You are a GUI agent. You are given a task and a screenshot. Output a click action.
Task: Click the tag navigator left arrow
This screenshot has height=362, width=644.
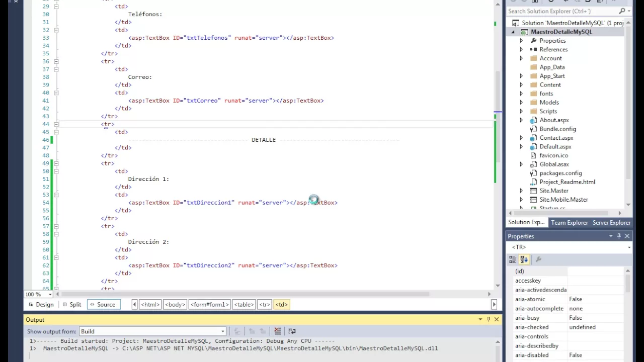coord(134,304)
